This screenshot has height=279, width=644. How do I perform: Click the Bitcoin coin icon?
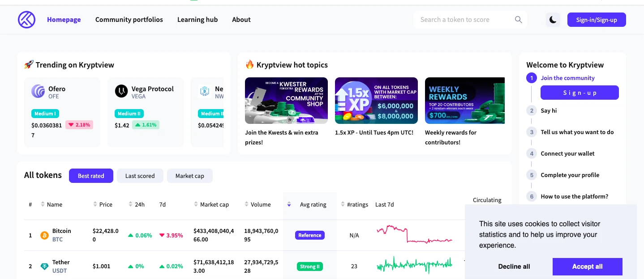point(44,235)
